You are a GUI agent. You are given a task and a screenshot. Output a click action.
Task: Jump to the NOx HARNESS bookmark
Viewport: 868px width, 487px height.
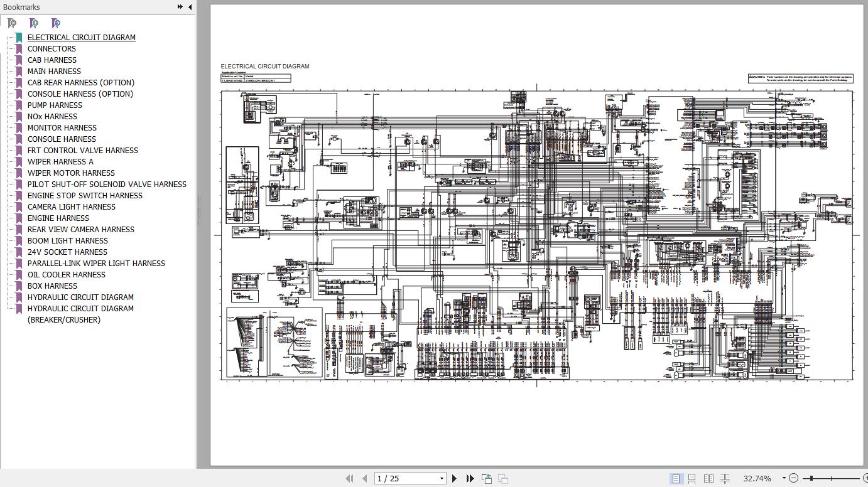pos(52,116)
